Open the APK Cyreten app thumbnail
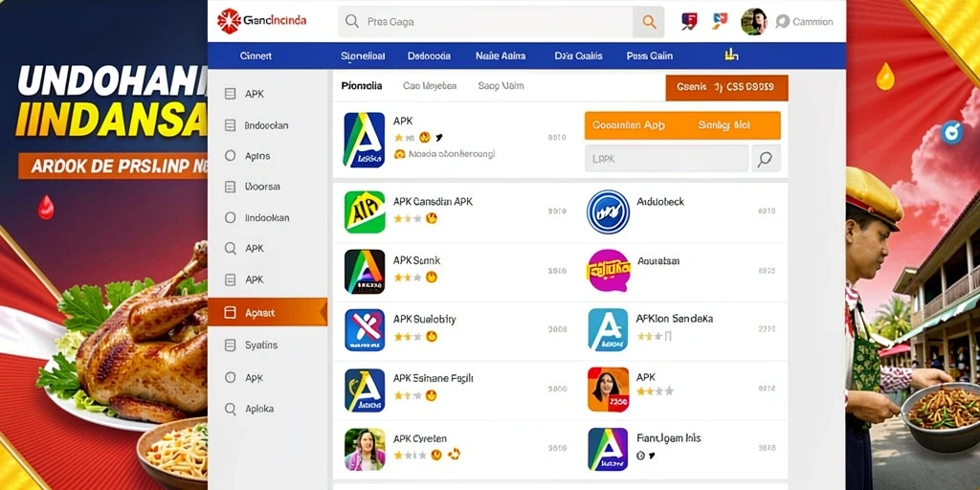 tap(365, 449)
